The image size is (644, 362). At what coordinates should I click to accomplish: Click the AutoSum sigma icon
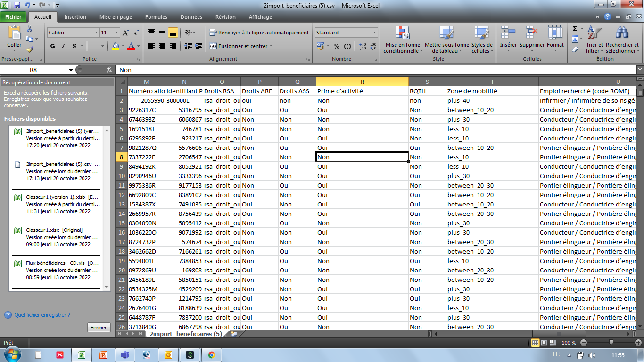coord(575,29)
